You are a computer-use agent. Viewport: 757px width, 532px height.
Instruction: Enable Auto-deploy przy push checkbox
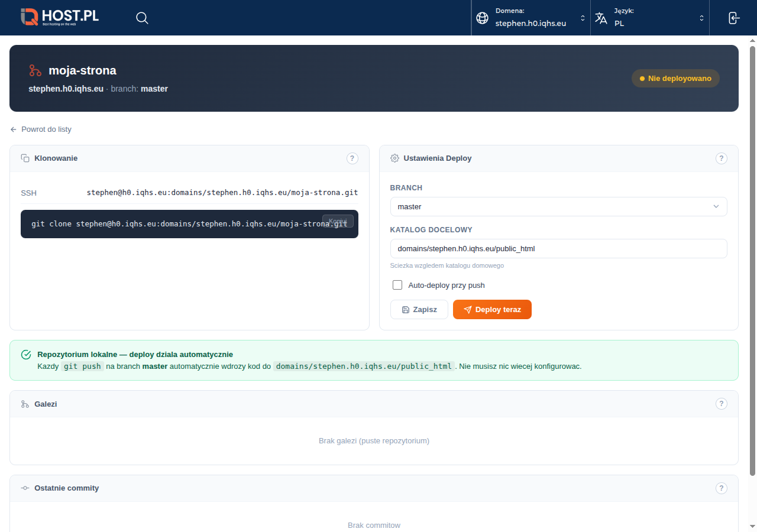[397, 285]
